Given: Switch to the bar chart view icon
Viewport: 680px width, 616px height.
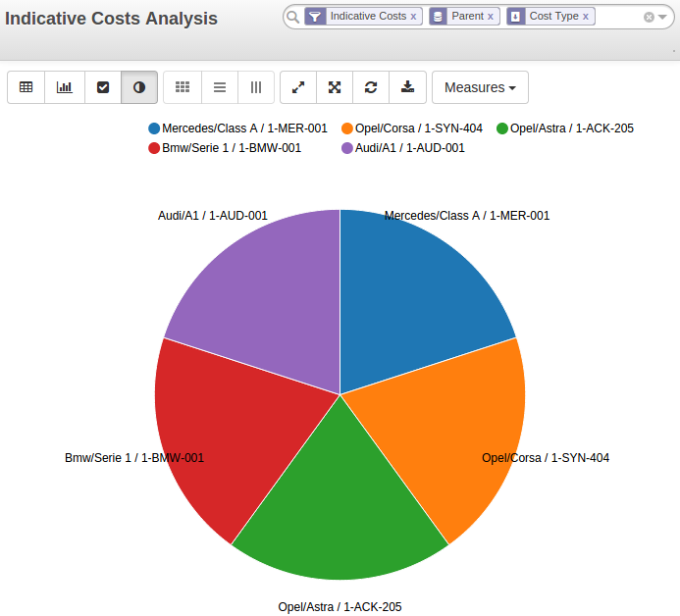Looking at the screenshot, I should (65, 87).
